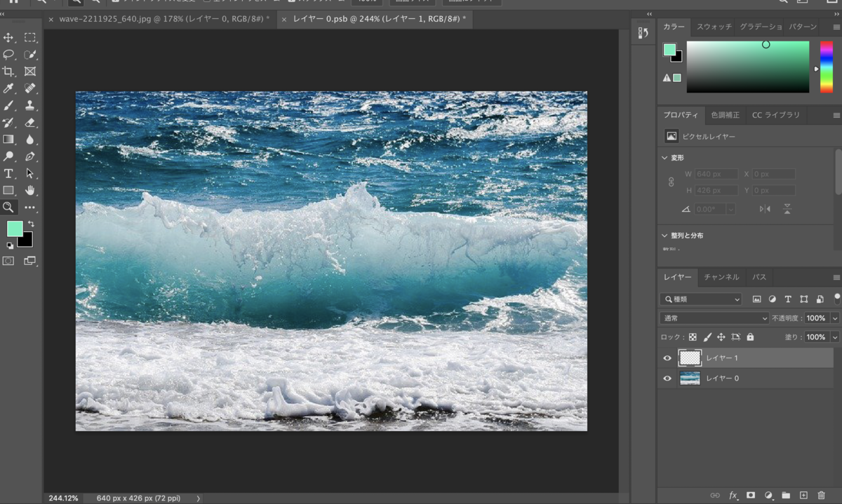Create a new layer

[804, 496]
